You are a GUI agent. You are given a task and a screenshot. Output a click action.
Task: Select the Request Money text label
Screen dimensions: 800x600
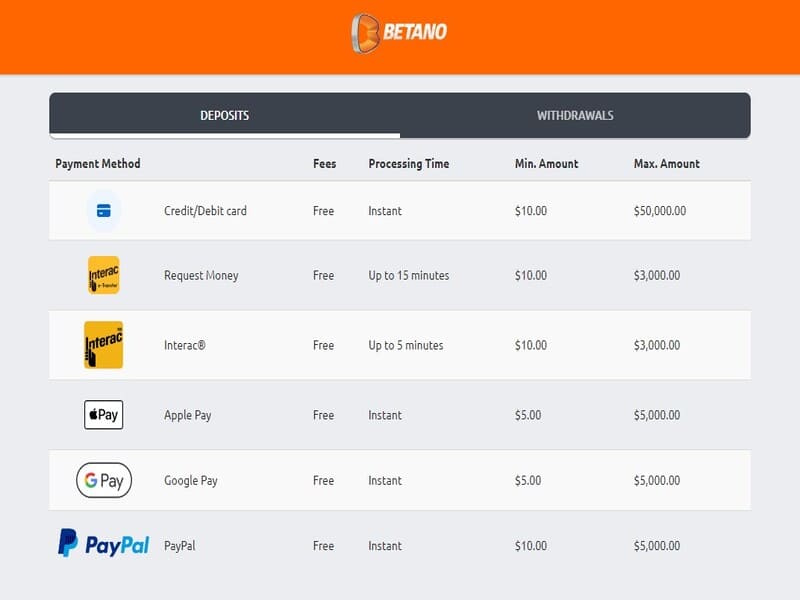coord(201,276)
